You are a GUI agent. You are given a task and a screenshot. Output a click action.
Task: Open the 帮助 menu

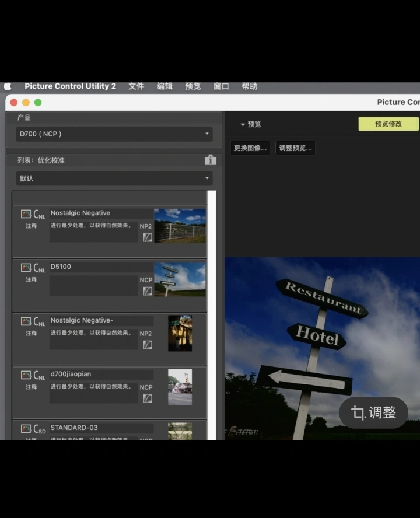pos(250,86)
